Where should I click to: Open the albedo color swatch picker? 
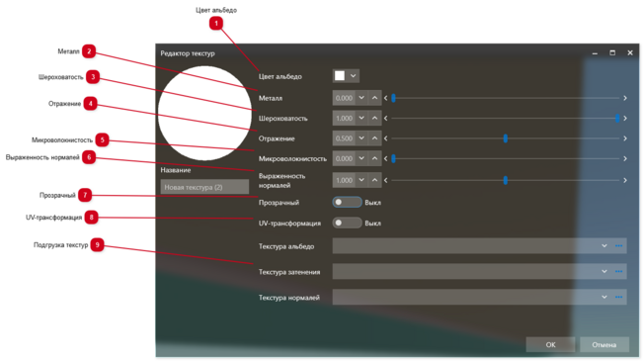point(340,76)
